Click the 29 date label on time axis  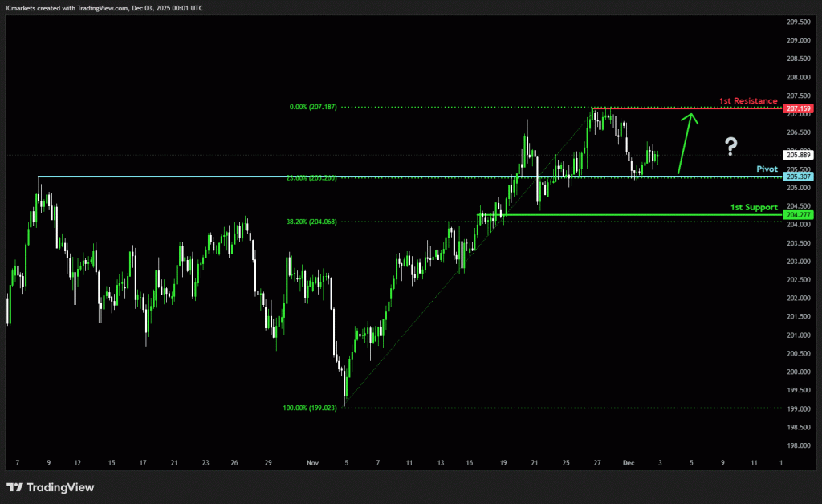[x=269, y=463]
